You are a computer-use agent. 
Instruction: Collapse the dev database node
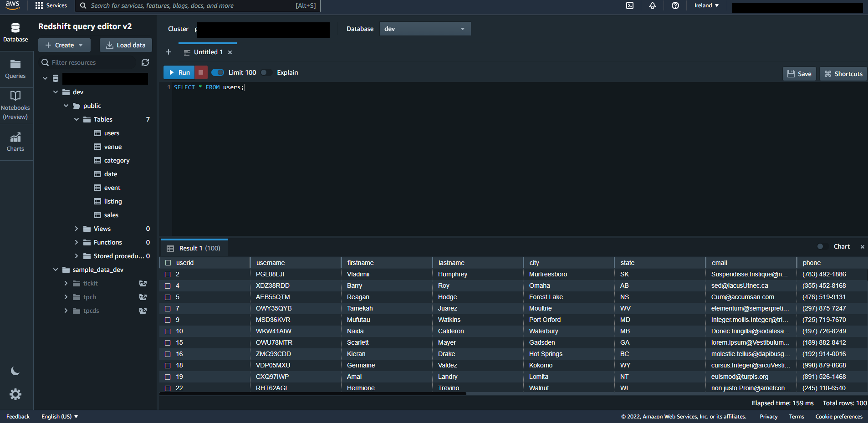(56, 92)
